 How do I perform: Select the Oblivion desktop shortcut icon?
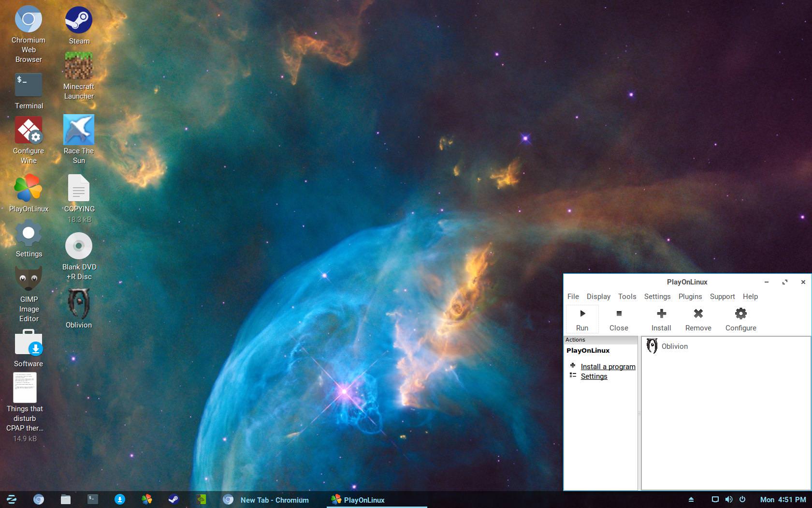click(x=79, y=309)
